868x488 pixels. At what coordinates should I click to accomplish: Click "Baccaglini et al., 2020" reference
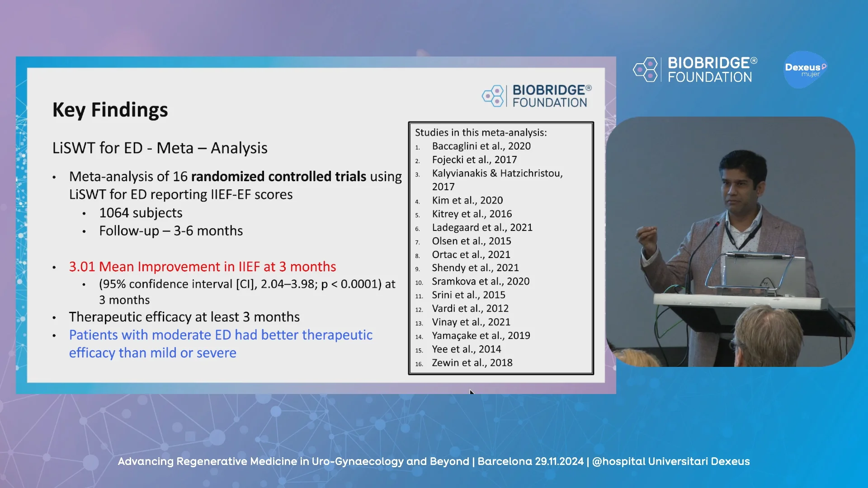481,146
